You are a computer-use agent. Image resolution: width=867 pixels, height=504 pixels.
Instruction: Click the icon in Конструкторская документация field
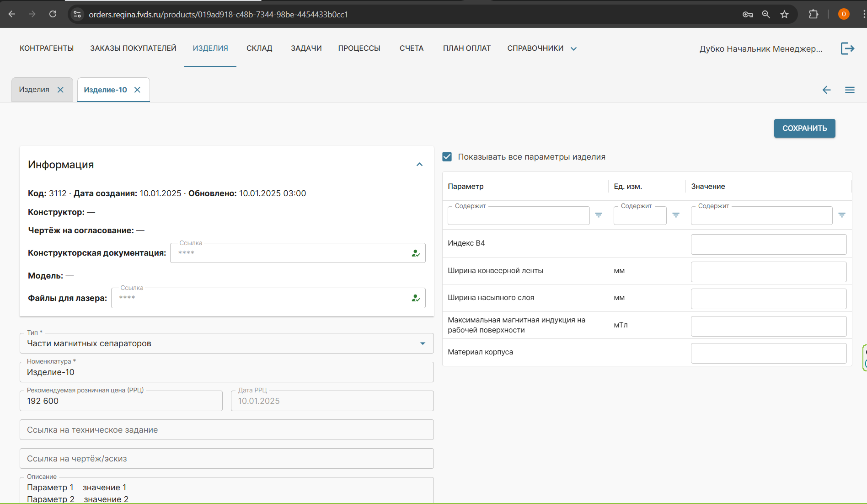(x=415, y=253)
